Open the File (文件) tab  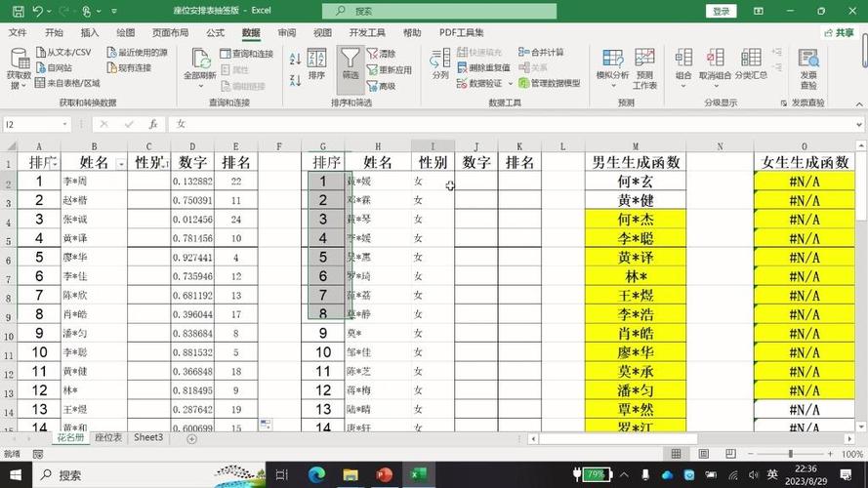18,32
